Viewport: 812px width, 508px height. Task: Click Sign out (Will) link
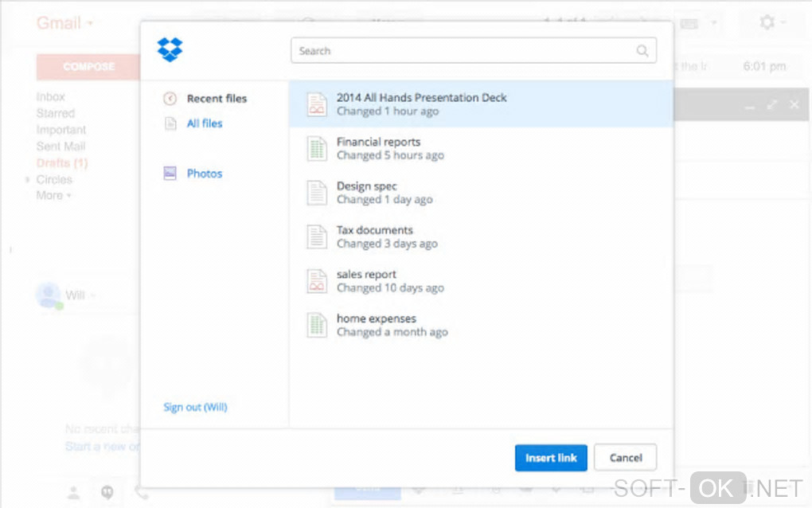[195, 407]
